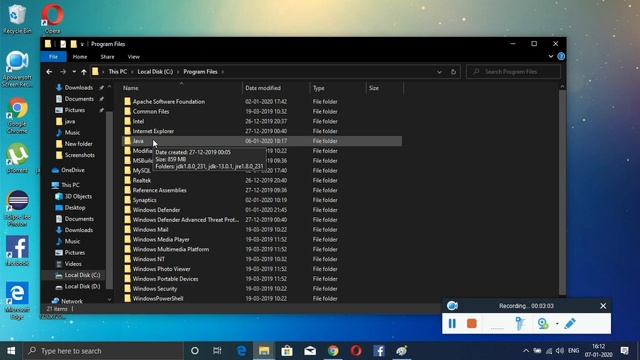Switch to the View ribbon tab
The height and width of the screenshot is (360, 640).
[x=133, y=57]
